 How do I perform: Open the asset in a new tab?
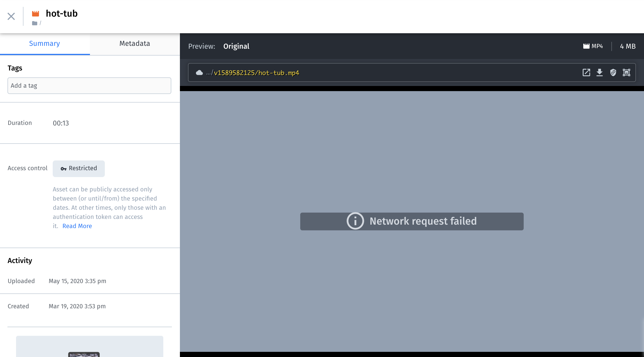(x=586, y=72)
